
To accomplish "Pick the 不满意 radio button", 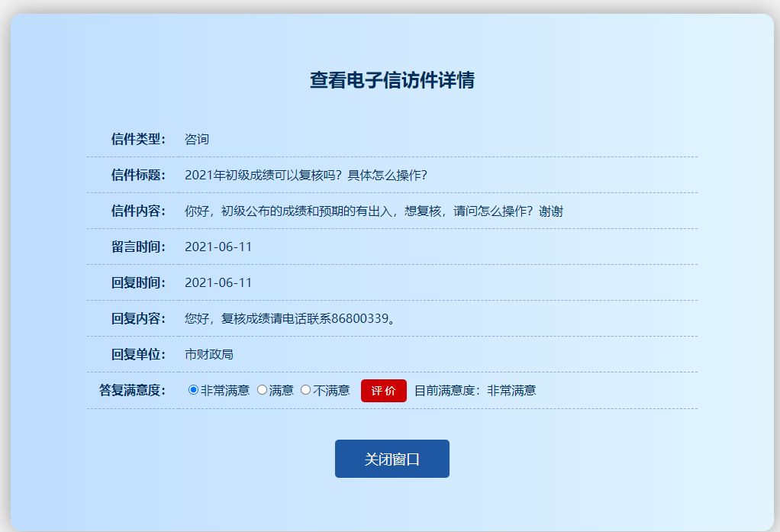I will [x=306, y=390].
